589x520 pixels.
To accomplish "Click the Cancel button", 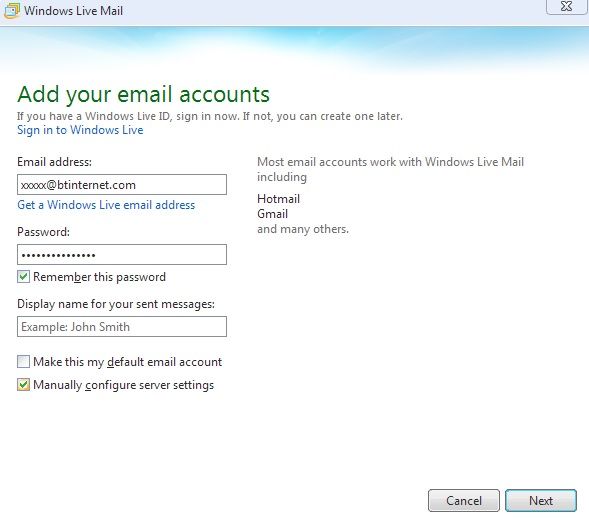I will click(464, 500).
